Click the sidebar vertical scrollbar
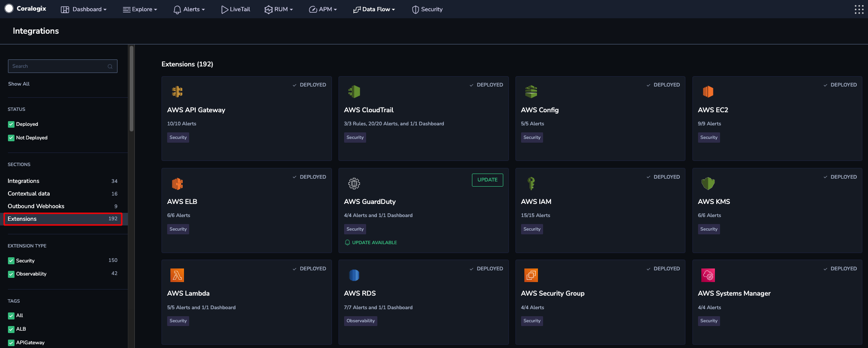868x348 pixels. point(132,89)
